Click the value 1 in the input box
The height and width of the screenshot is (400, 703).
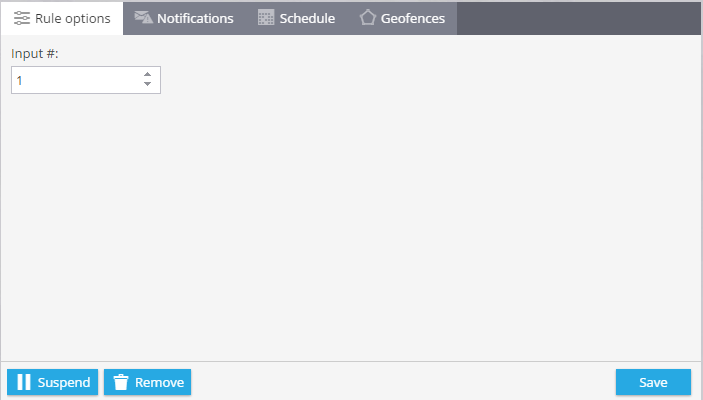[19, 81]
